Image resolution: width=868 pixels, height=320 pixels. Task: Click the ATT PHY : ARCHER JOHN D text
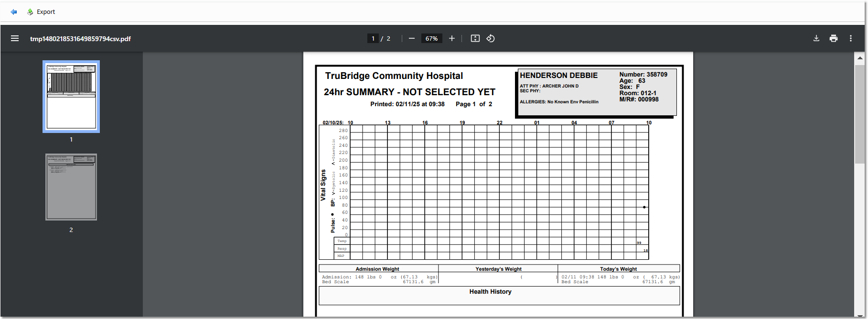[549, 86]
